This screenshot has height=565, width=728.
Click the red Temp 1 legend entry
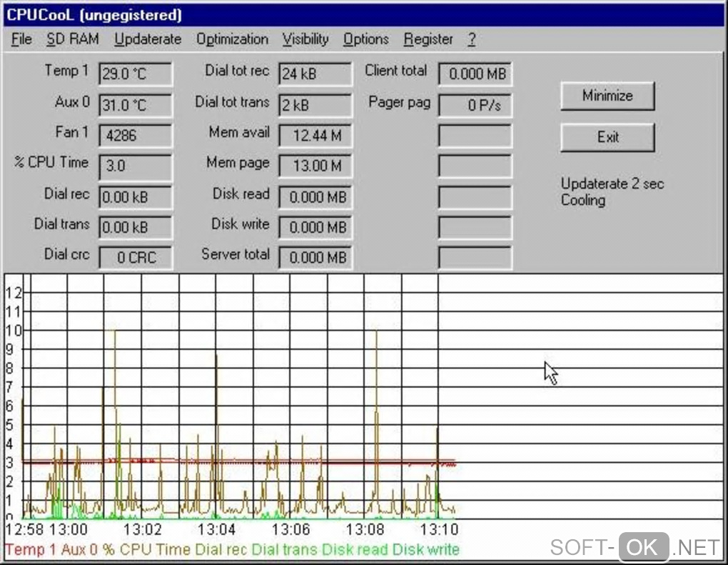tap(30, 550)
